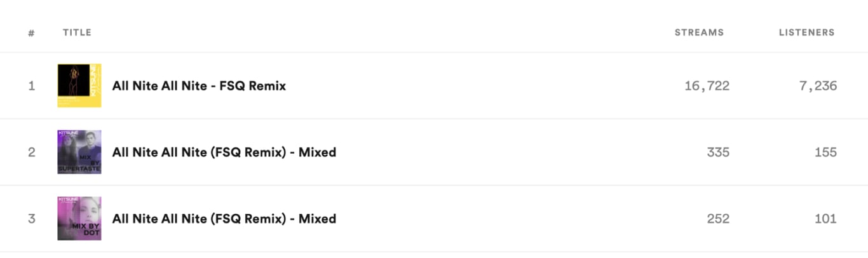Select the 16,722 streams value
The width and height of the screenshot is (868, 258).
tap(707, 86)
